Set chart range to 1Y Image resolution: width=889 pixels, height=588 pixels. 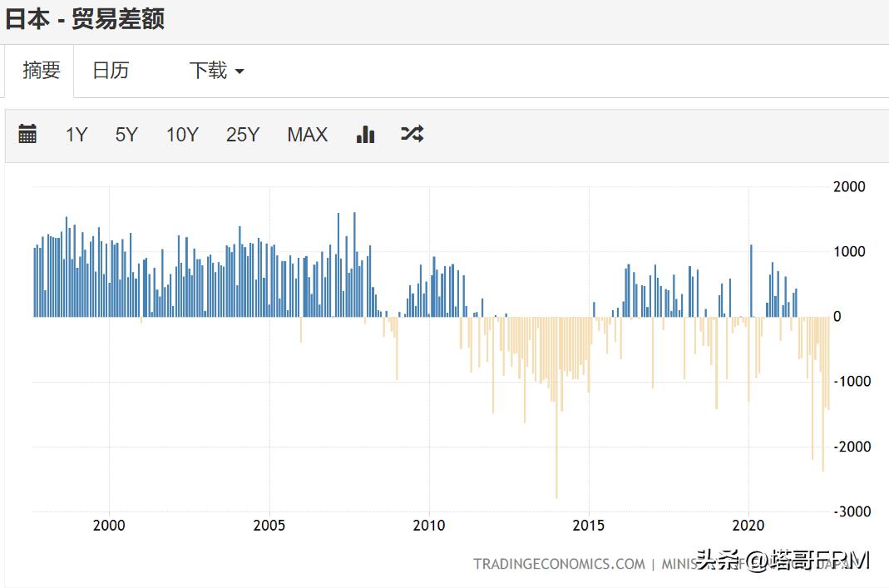[x=77, y=135]
